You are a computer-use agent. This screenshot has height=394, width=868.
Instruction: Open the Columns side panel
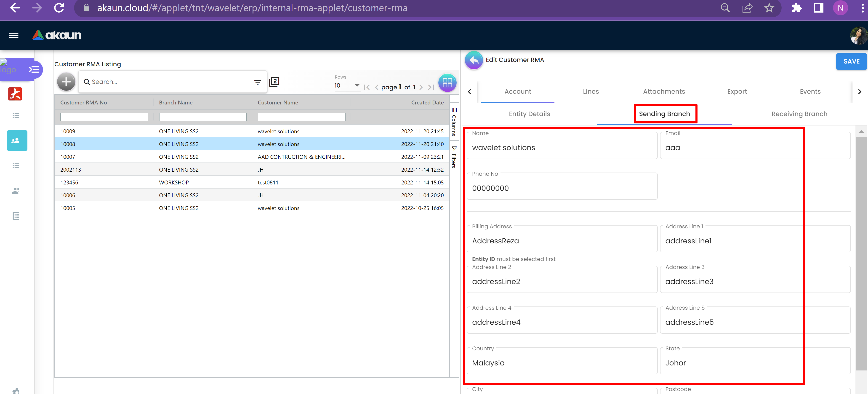(454, 122)
